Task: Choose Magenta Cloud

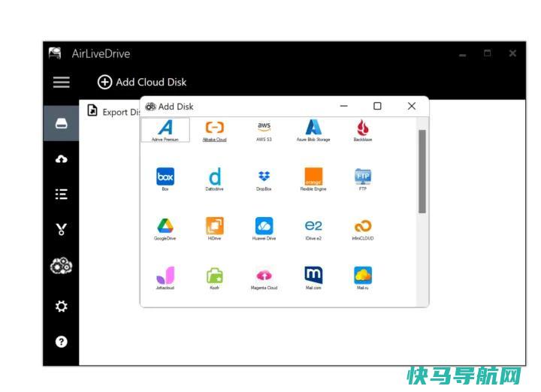Action: pyautogui.click(x=264, y=279)
